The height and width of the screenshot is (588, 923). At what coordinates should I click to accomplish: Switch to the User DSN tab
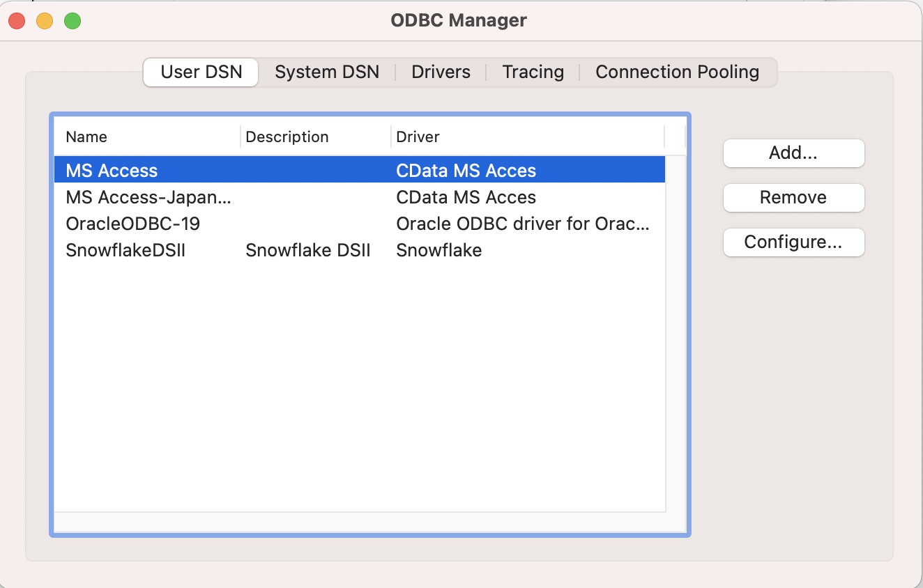point(201,72)
